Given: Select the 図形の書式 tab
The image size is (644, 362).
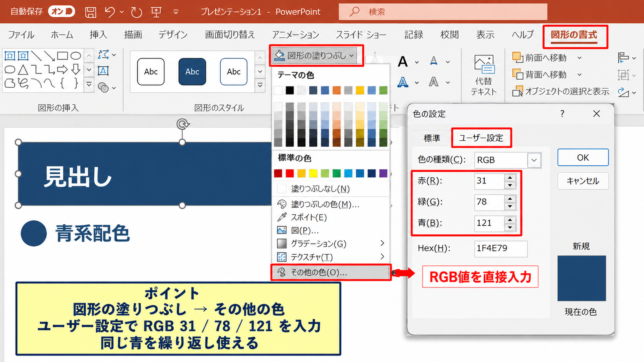Looking at the screenshot, I should click(x=574, y=35).
